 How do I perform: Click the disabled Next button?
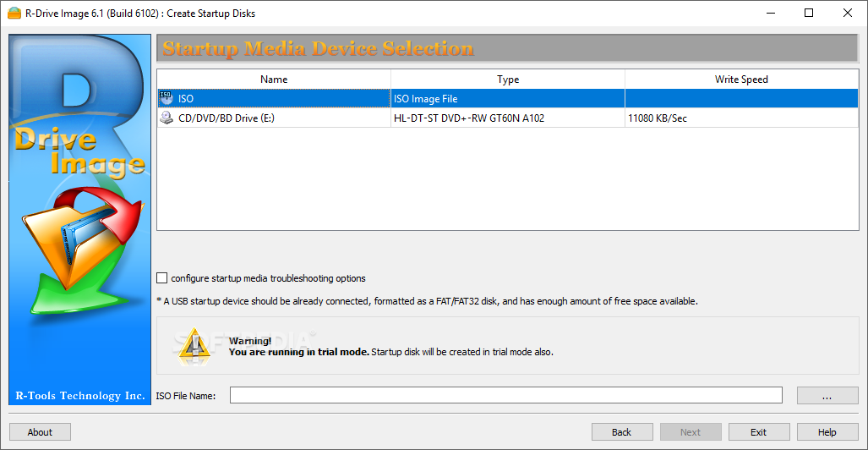click(691, 432)
